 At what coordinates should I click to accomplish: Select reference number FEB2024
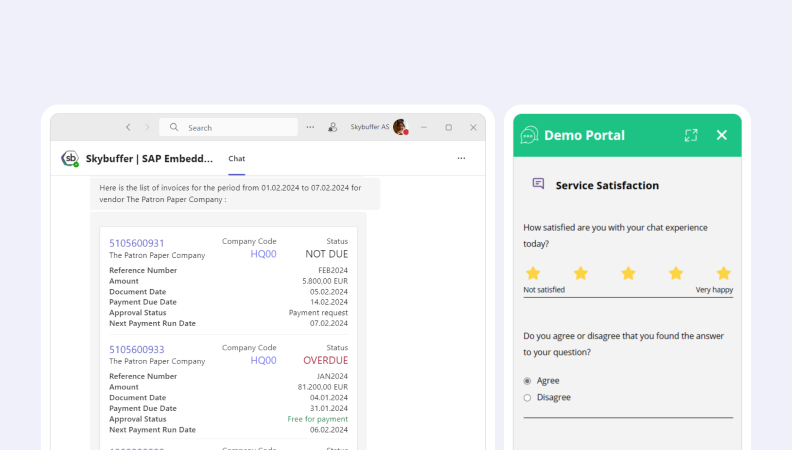[x=333, y=270]
